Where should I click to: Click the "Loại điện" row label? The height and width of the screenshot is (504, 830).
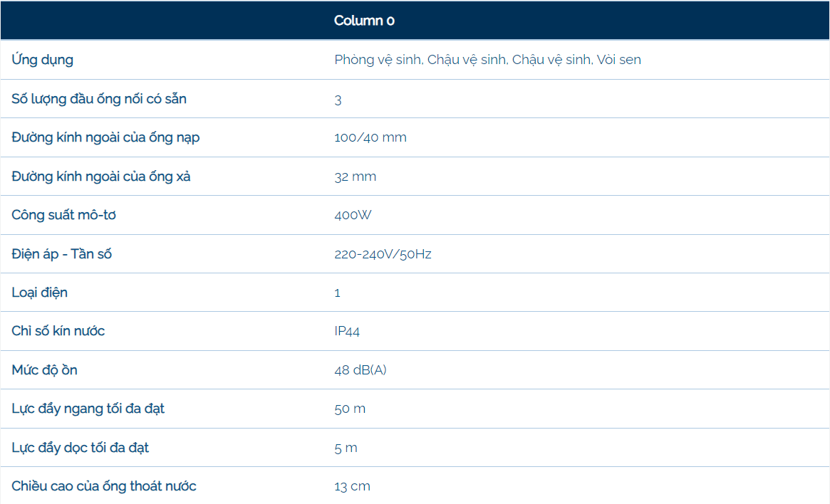click(x=40, y=293)
